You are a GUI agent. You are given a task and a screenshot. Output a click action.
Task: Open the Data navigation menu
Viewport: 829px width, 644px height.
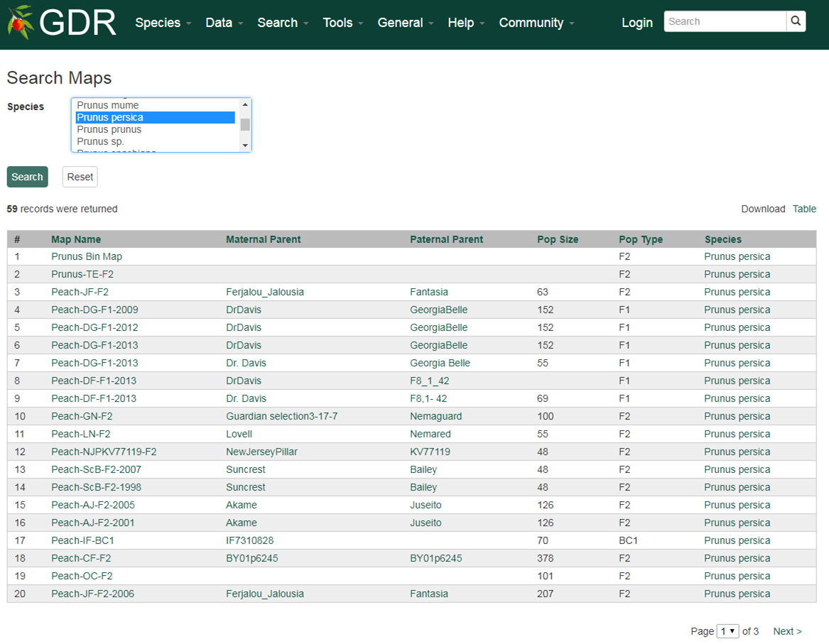(x=224, y=23)
